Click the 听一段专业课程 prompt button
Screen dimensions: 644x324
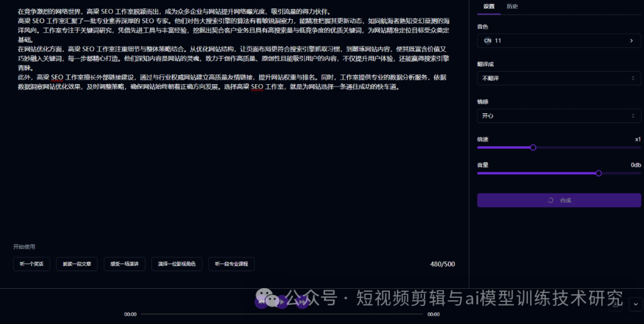tap(231, 264)
